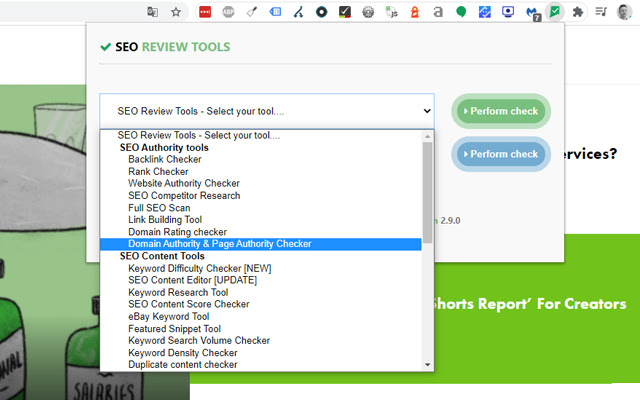Choose Keyword Density Checker
Image resolution: width=640 pixels, height=400 pixels.
(x=260, y=353)
